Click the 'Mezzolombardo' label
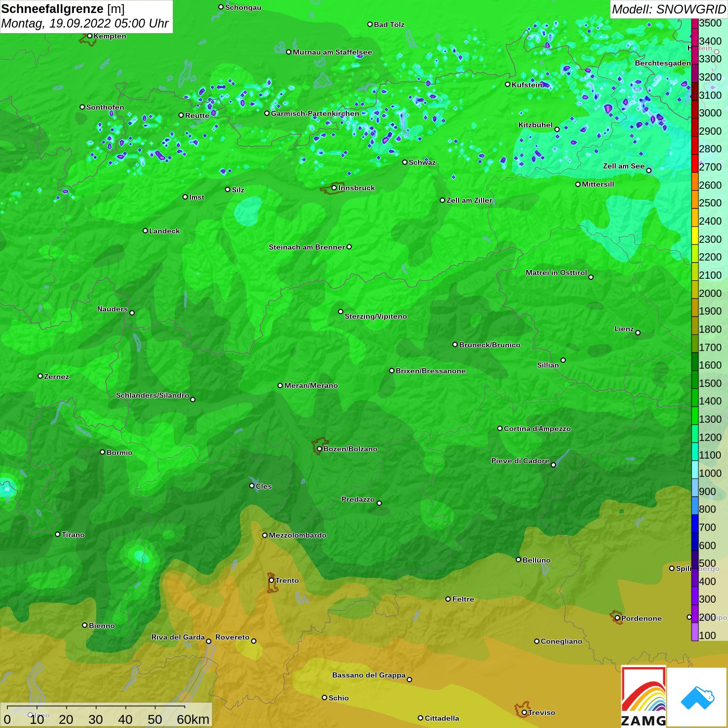The height and width of the screenshot is (728, 728). click(297, 535)
